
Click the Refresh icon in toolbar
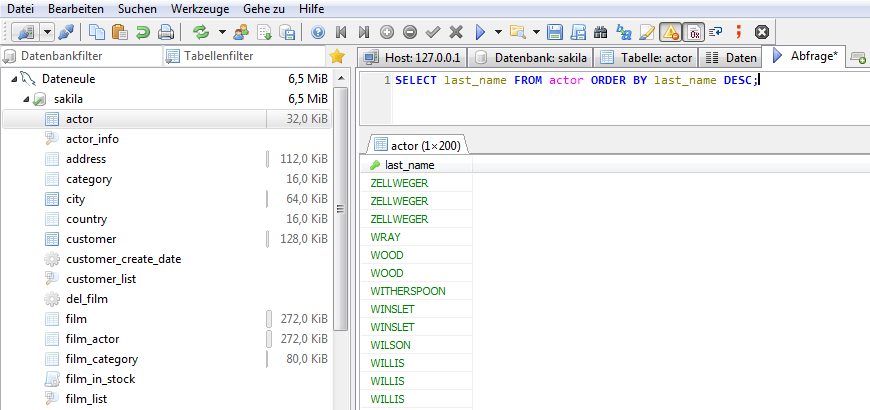pyautogui.click(x=201, y=32)
